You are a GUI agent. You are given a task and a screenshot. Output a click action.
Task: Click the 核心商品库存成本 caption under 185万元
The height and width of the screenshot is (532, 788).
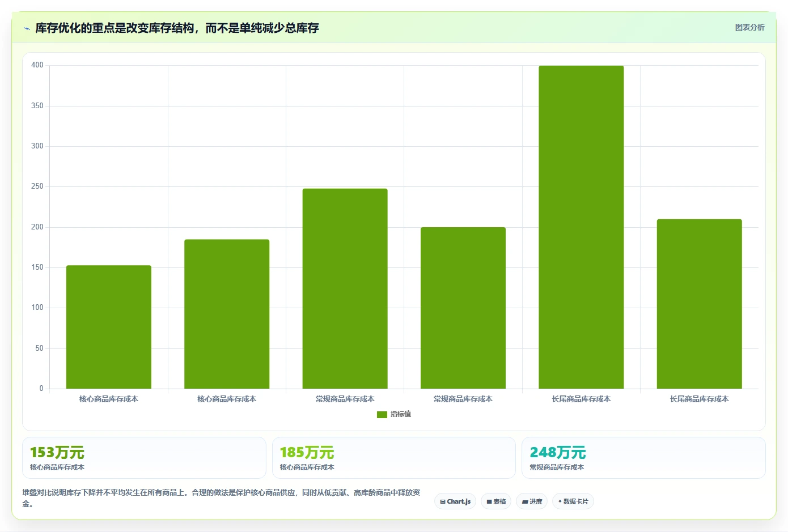pyautogui.click(x=307, y=467)
